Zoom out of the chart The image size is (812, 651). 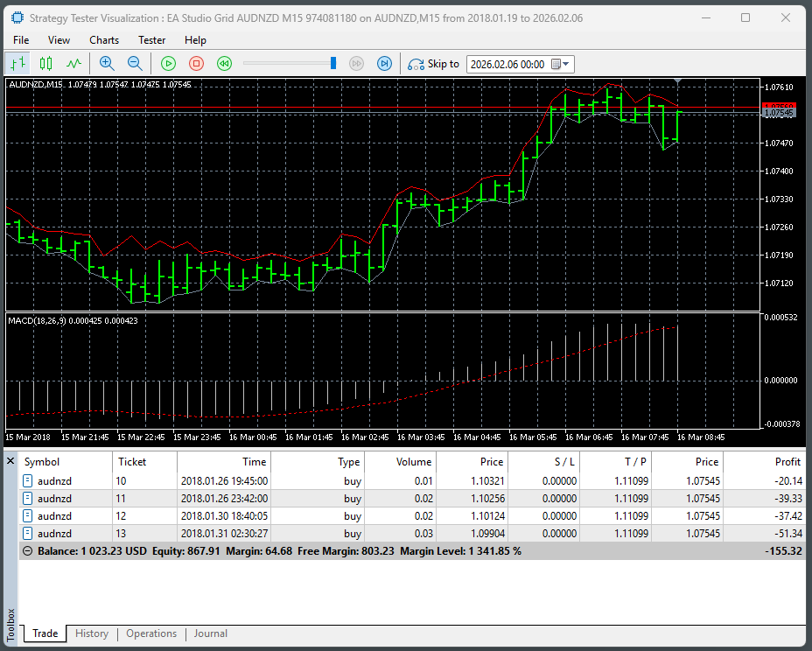[135, 63]
